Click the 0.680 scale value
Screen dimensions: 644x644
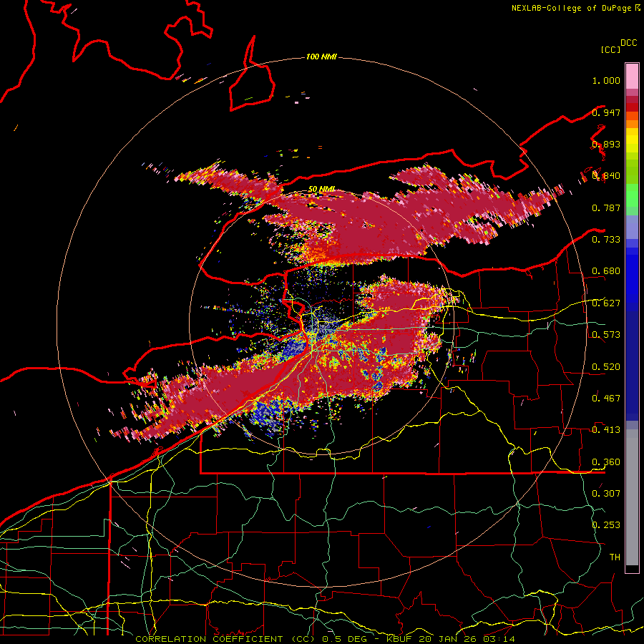tap(606, 271)
